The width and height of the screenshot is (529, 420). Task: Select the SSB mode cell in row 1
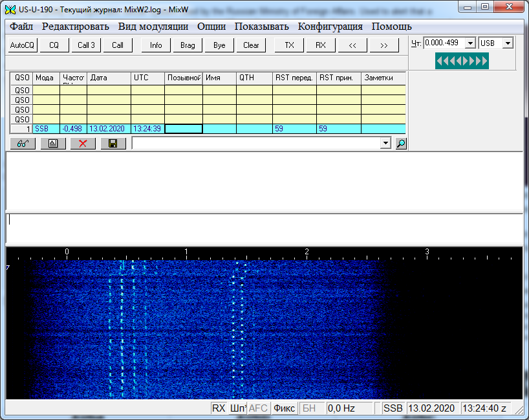click(x=46, y=129)
